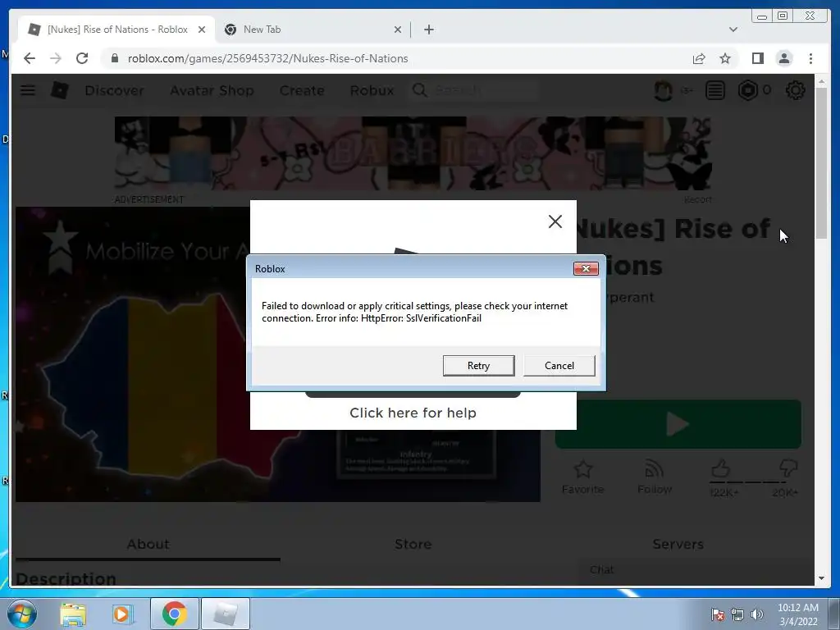Image resolution: width=840 pixels, height=630 pixels.
Task: Go forward with the browser forward arrow
Action: (x=56, y=58)
